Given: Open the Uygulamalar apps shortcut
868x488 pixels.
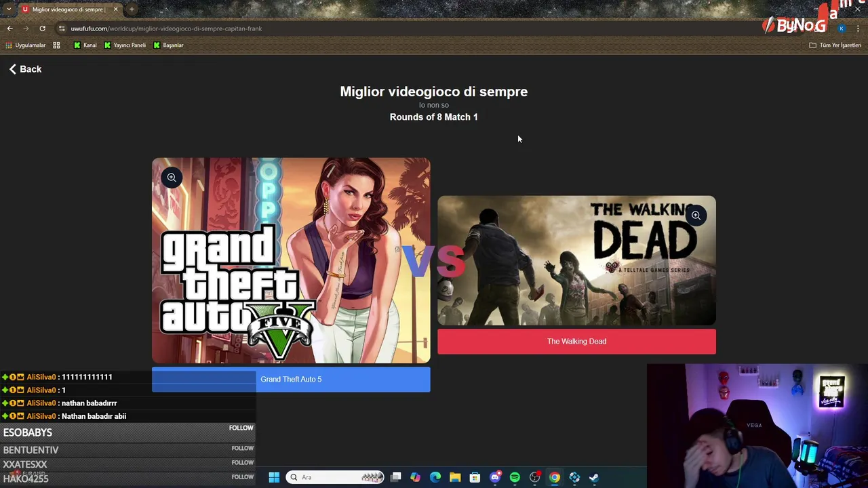Looking at the screenshot, I should pyautogui.click(x=26, y=45).
